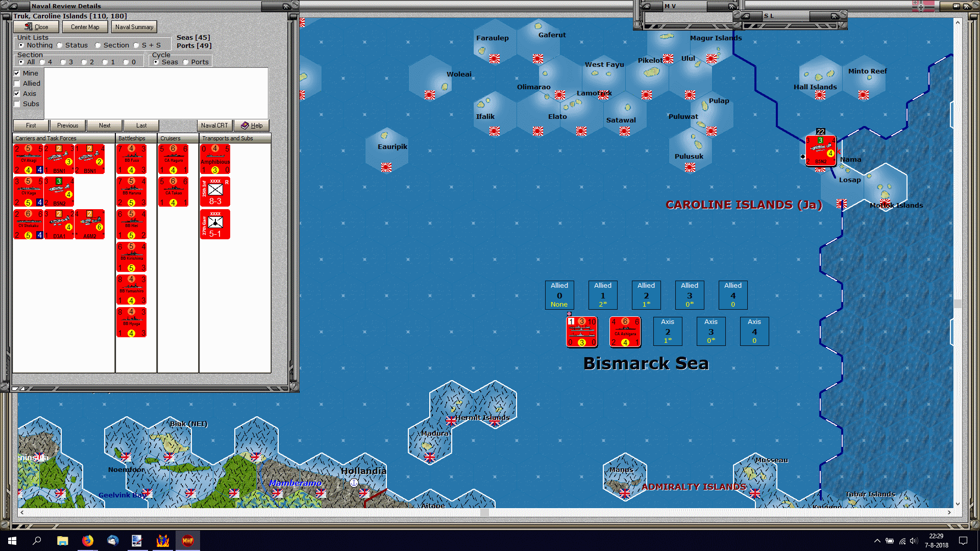Toggle the Subs checkbox
Screen dimensions: 980x551
click(x=17, y=104)
